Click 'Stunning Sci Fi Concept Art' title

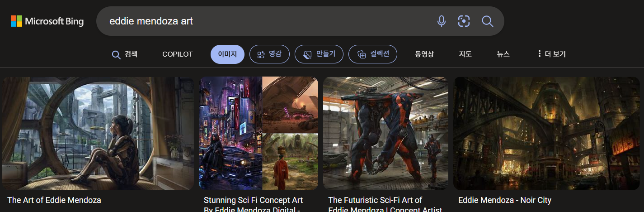(253, 200)
